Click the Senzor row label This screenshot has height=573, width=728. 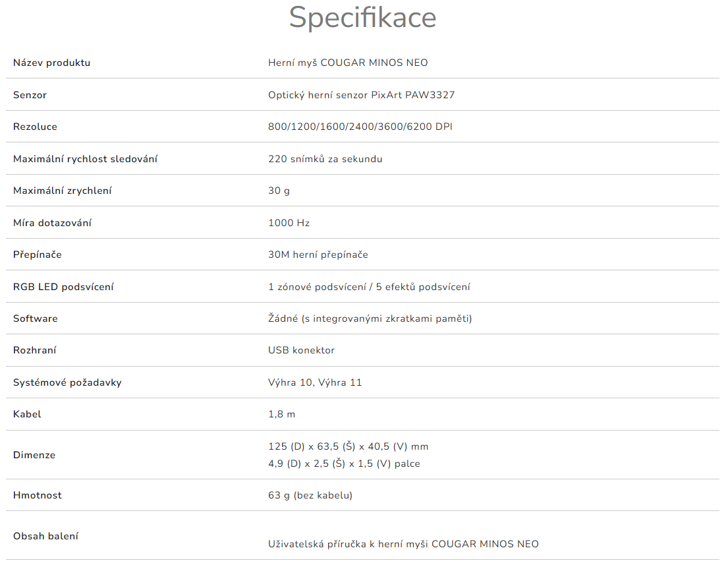point(30,95)
